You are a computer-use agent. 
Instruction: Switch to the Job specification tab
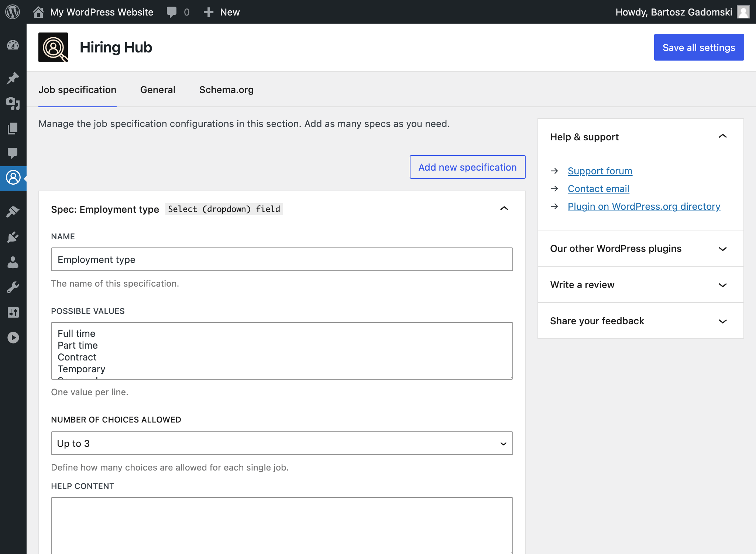(x=78, y=90)
